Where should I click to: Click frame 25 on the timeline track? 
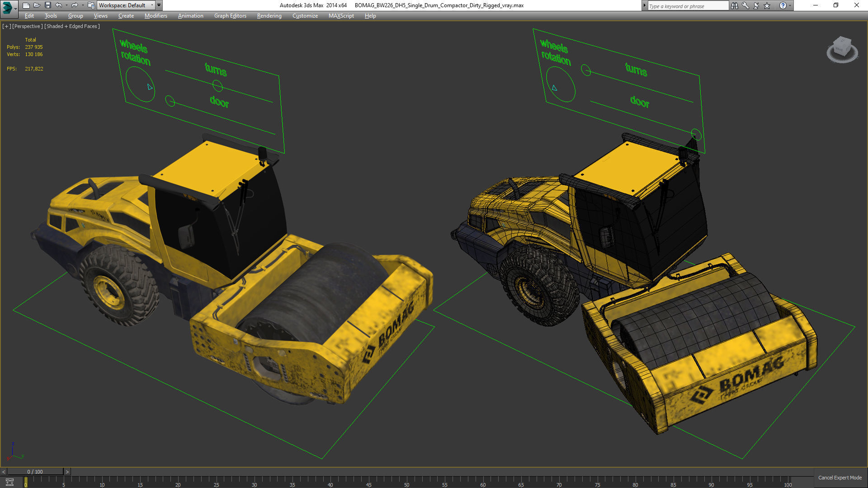[x=216, y=483]
